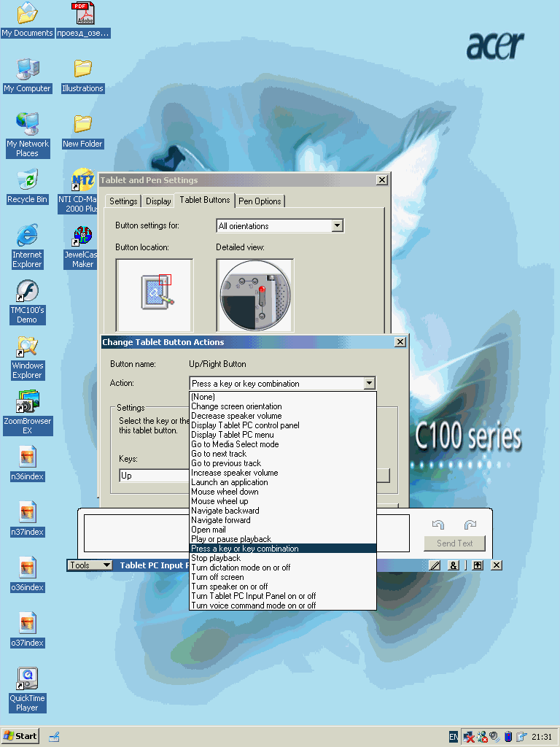Select the Windows Explorer shortcut icon

coord(27,347)
